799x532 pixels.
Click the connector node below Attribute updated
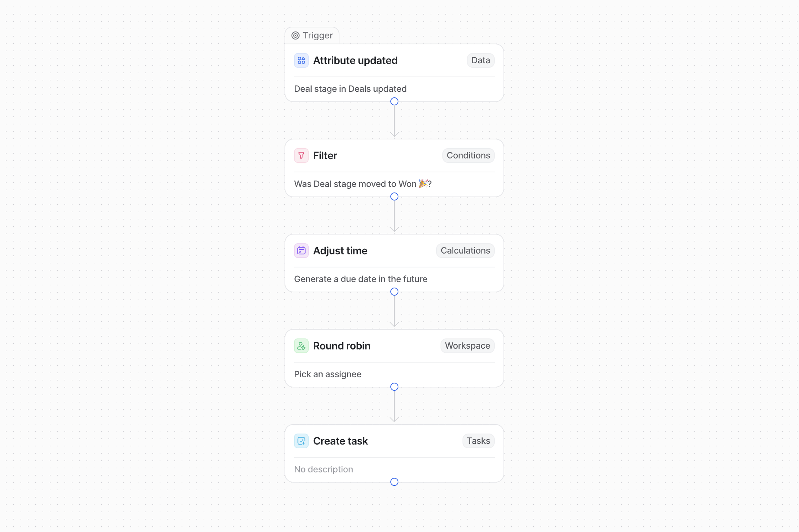point(394,101)
